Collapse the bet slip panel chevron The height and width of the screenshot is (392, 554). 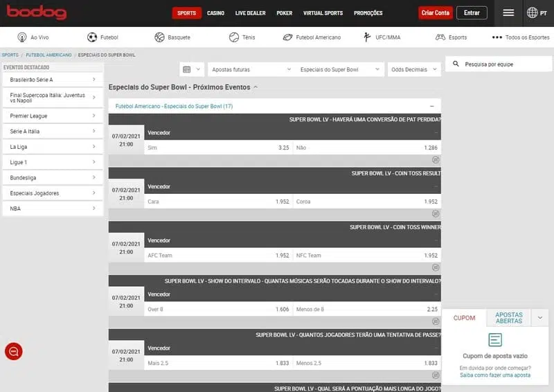point(539,318)
